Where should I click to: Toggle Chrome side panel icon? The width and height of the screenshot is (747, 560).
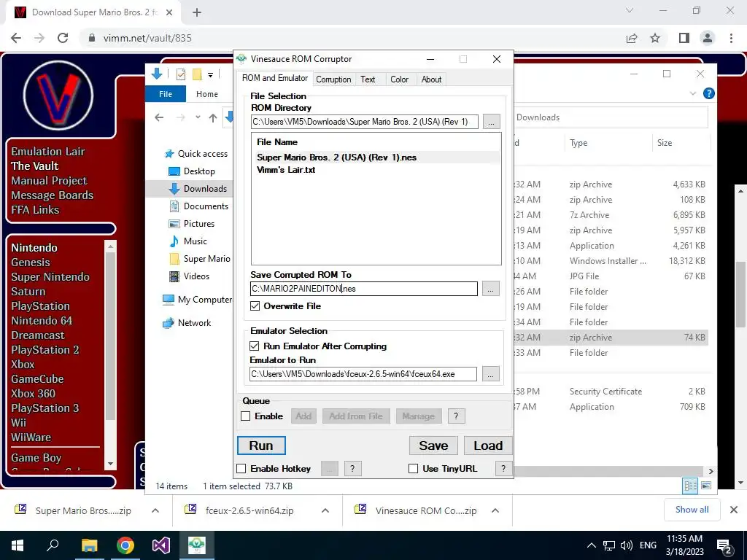coord(684,38)
